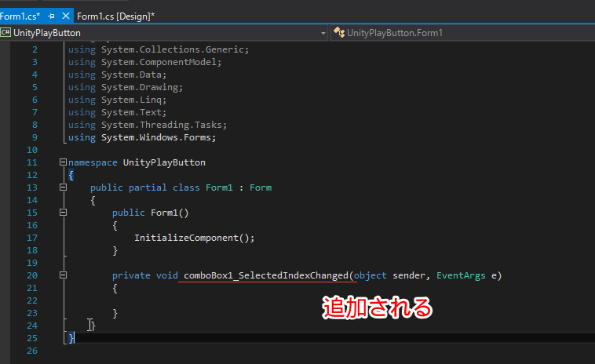Click line number 11 in the gutter
This screenshot has height=364, width=595.
(32, 162)
